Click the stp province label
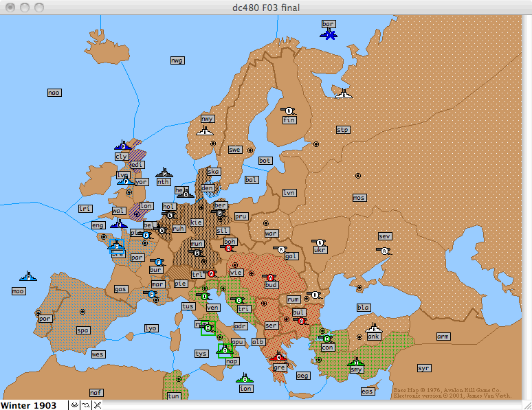This screenshot has width=532, height=410. (x=343, y=130)
